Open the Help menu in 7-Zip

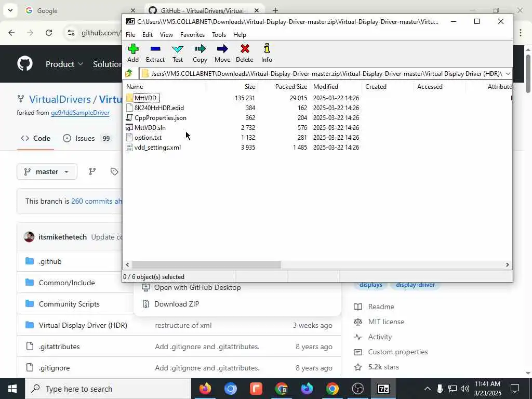240,35
